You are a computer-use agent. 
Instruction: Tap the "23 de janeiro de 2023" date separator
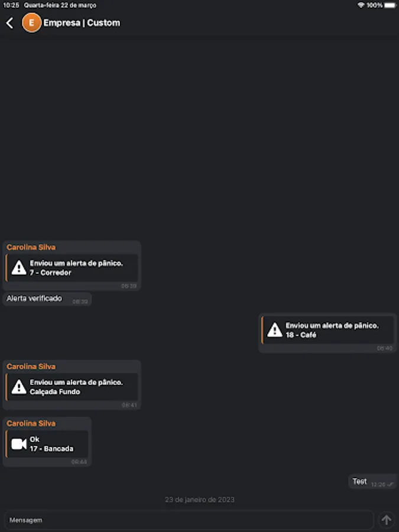tap(199, 498)
